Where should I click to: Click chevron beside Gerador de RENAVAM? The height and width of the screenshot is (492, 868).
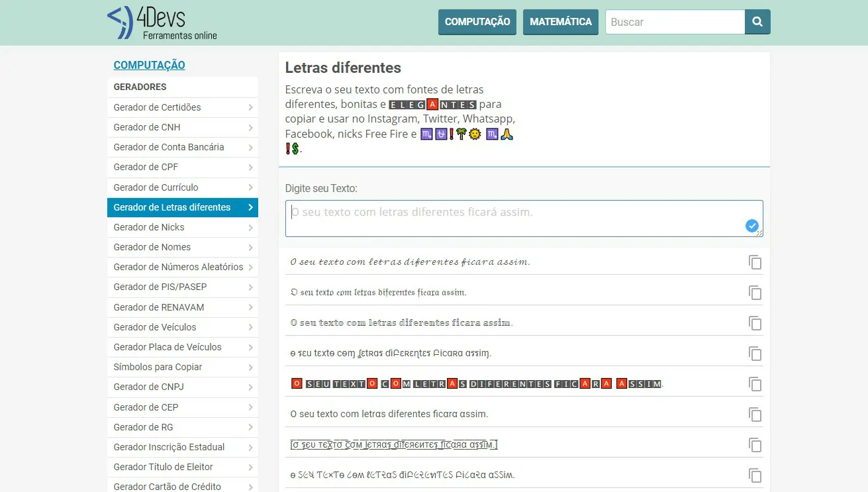pyautogui.click(x=250, y=307)
